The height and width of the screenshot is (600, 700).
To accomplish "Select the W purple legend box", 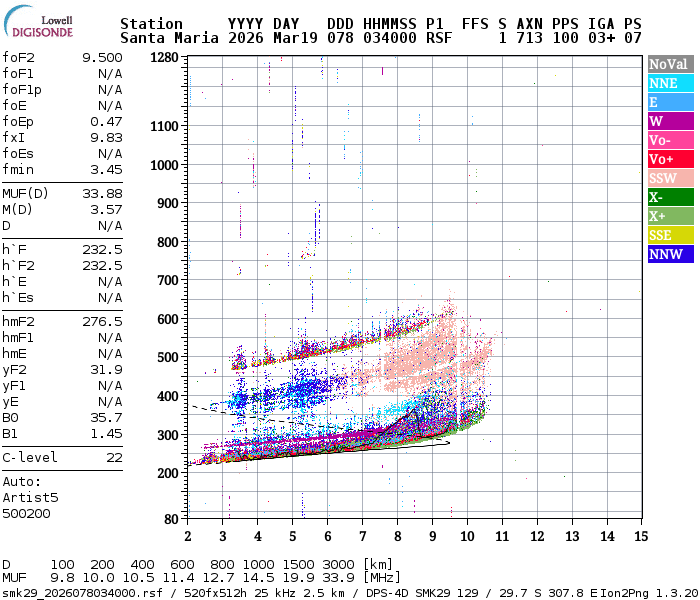I will pos(668,122).
